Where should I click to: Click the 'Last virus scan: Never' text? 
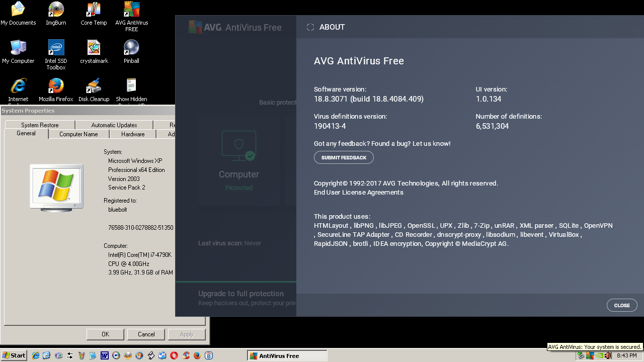click(x=229, y=243)
